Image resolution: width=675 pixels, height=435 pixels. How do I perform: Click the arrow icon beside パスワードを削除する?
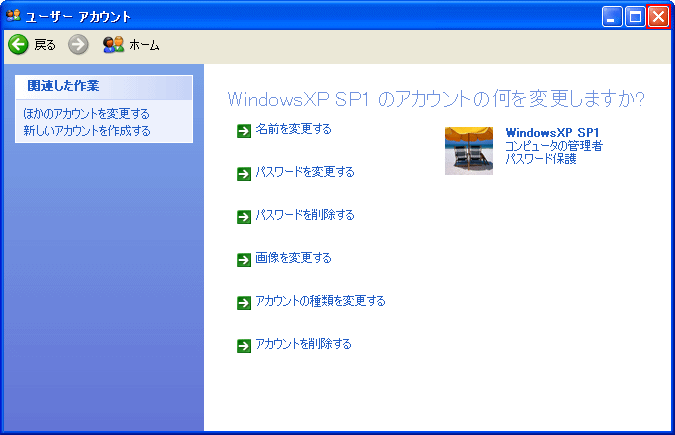[244, 217]
